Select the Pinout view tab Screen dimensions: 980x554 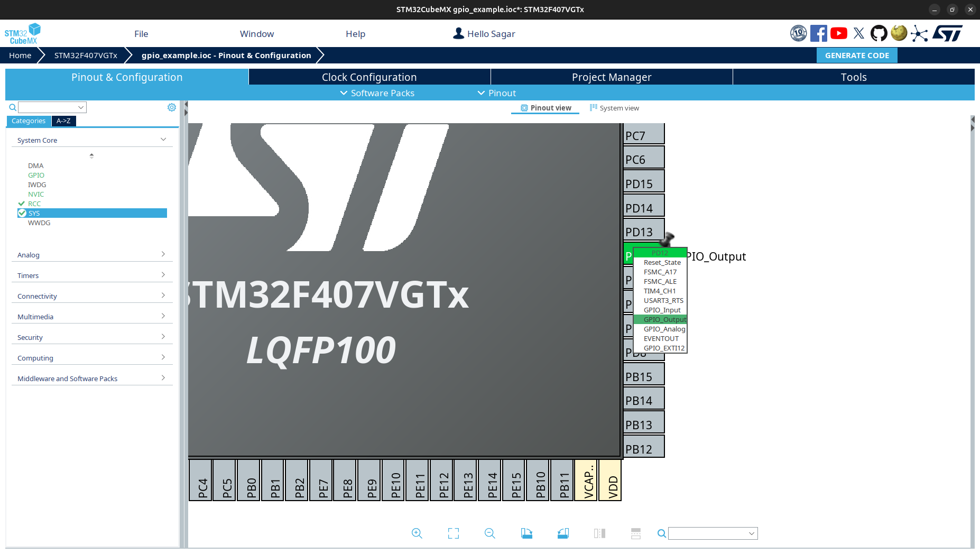(546, 108)
